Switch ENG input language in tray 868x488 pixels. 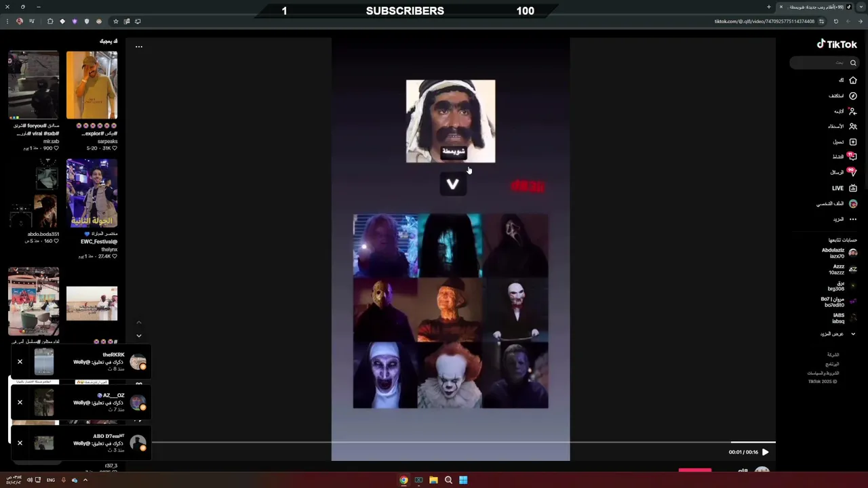click(x=51, y=480)
